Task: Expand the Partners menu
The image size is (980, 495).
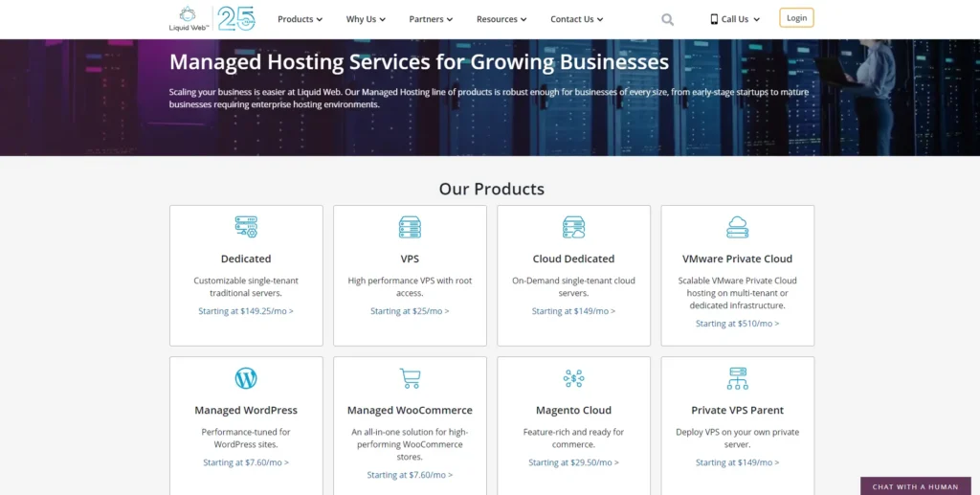Action: click(431, 19)
